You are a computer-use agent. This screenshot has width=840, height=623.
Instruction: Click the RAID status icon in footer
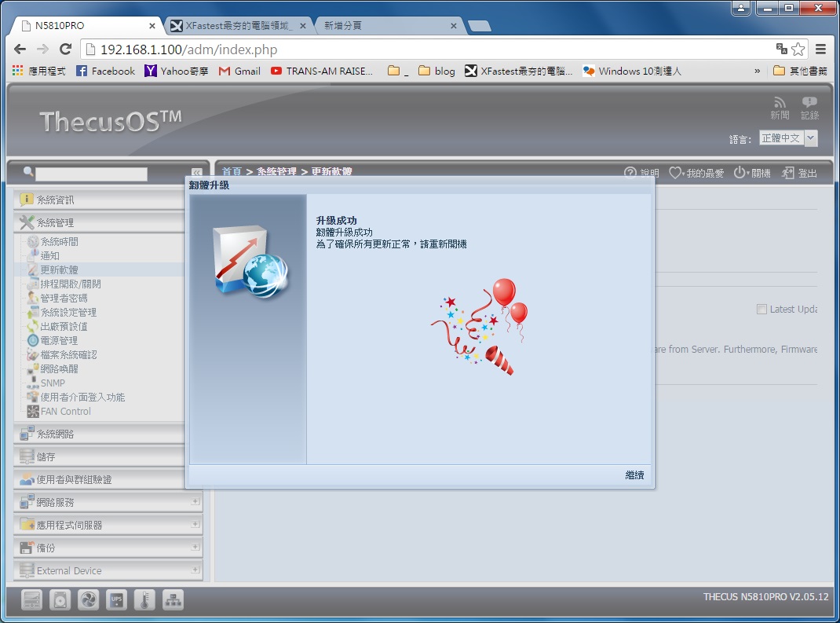[x=31, y=599]
